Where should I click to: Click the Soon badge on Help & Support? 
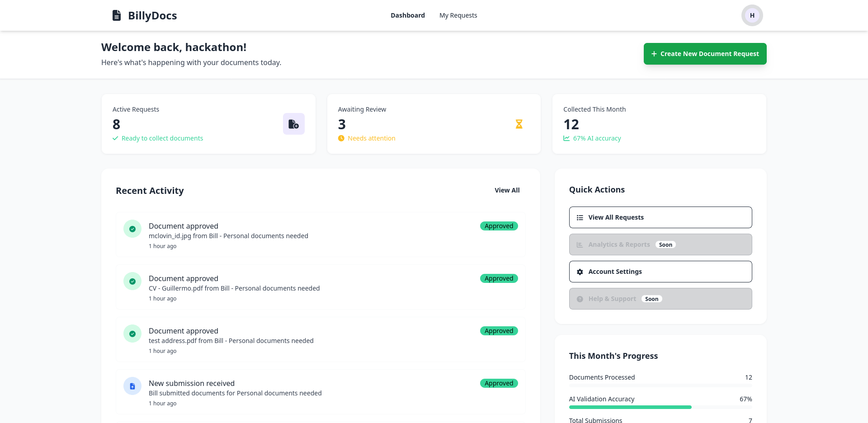coord(652,299)
